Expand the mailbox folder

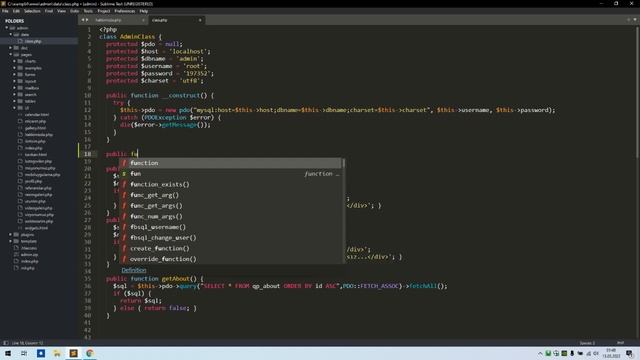click(x=14, y=88)
